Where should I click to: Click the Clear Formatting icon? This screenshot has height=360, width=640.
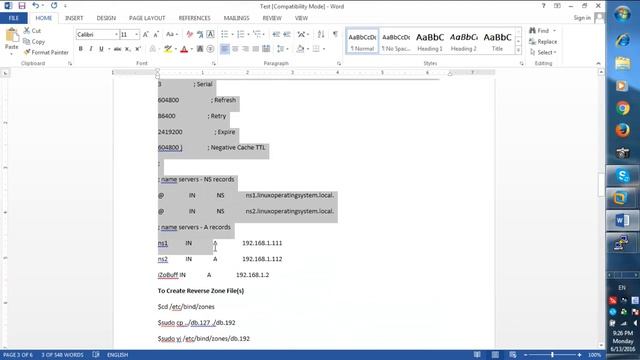189,35
